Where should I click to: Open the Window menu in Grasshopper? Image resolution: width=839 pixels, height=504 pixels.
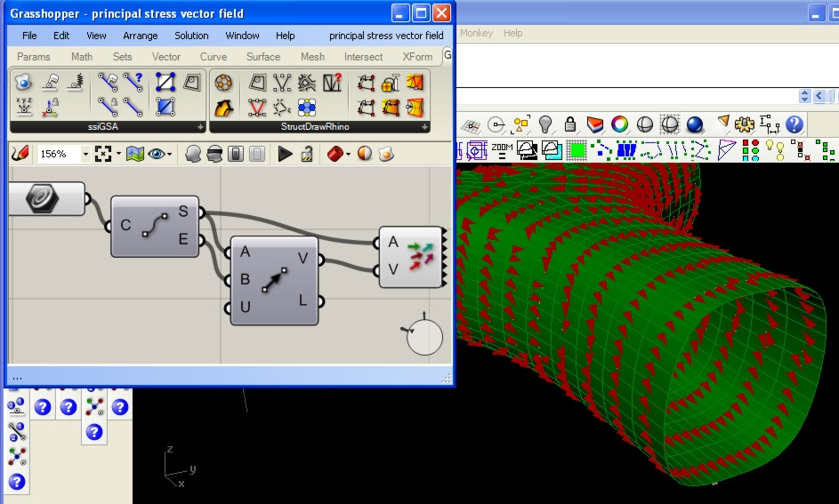click(x=242, y=36)
